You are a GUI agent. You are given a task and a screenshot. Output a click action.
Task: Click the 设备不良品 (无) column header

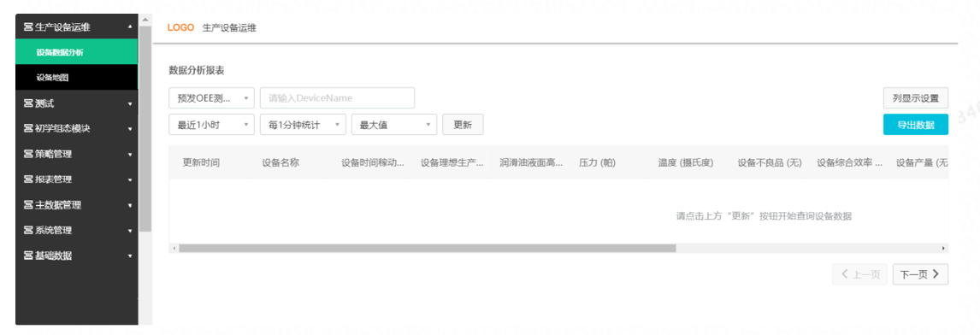(x=770, y=162)
